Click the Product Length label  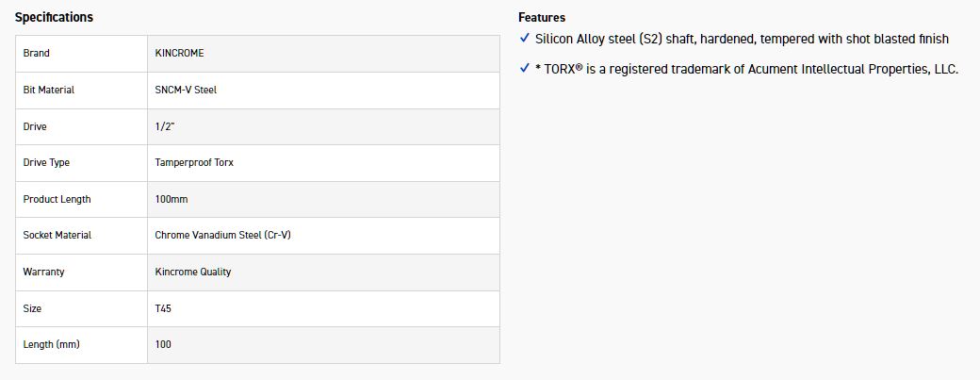tap(57, 200)
